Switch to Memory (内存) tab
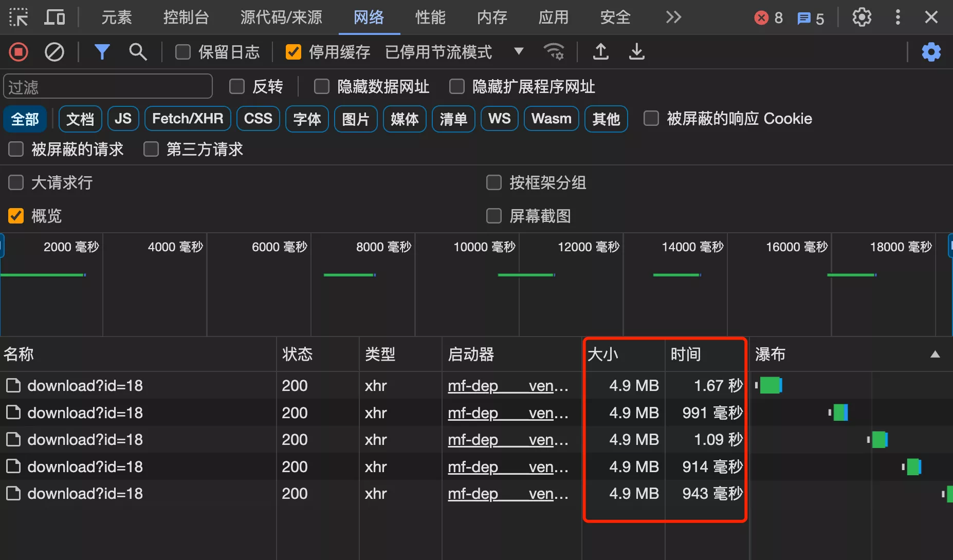Image resolution: width=953 pixels, height=560 pixels. coord(492,17)
